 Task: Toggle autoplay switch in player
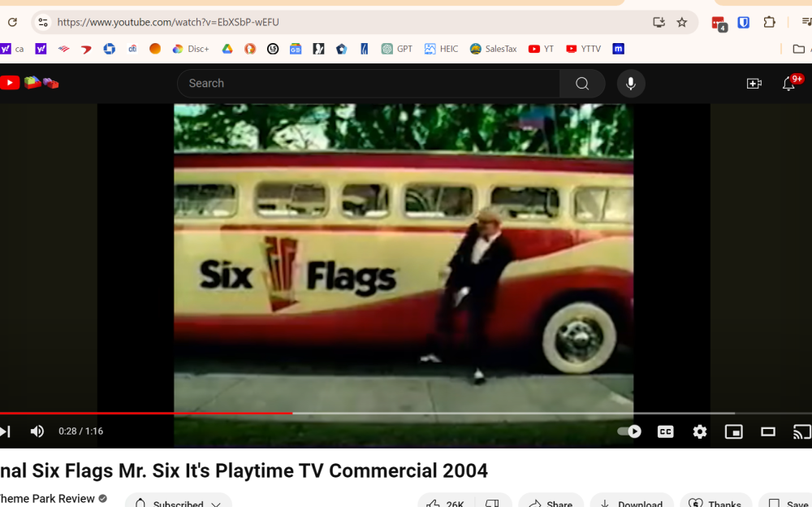[629, 431]
